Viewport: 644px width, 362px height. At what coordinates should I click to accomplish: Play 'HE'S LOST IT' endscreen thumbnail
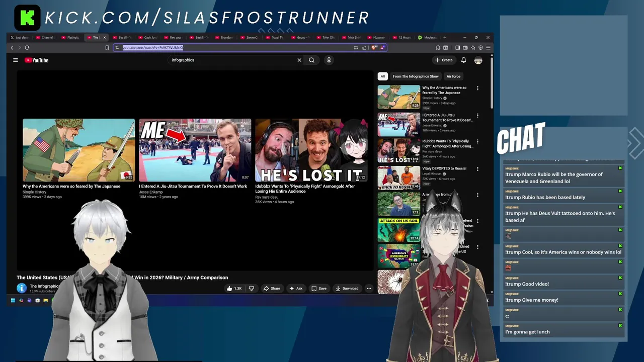click(311, 150)
